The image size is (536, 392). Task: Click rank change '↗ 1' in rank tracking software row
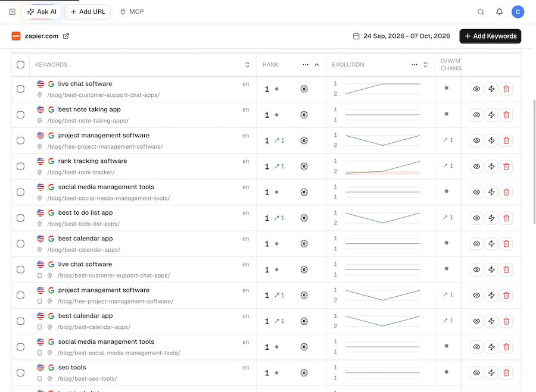tap(279, 167)
